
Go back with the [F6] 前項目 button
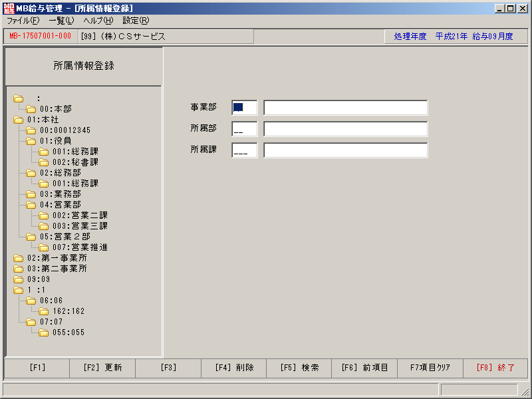(364, 368)
